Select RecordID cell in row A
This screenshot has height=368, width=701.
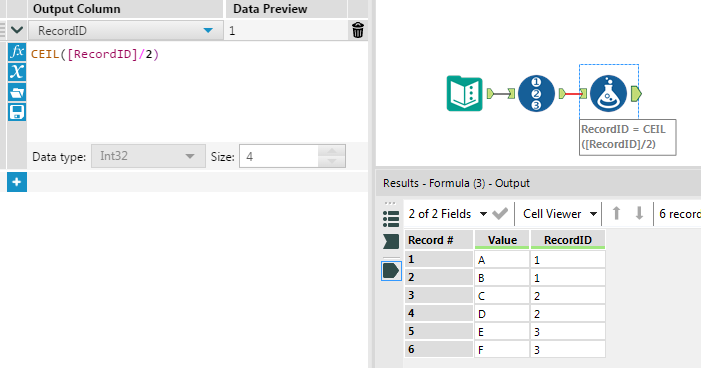(x=568, y=260)
